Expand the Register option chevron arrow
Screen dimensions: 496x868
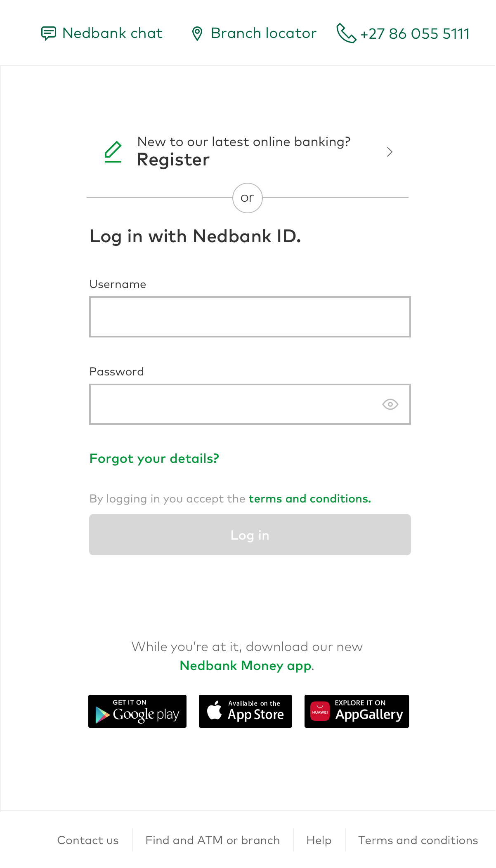coord(390,152)
